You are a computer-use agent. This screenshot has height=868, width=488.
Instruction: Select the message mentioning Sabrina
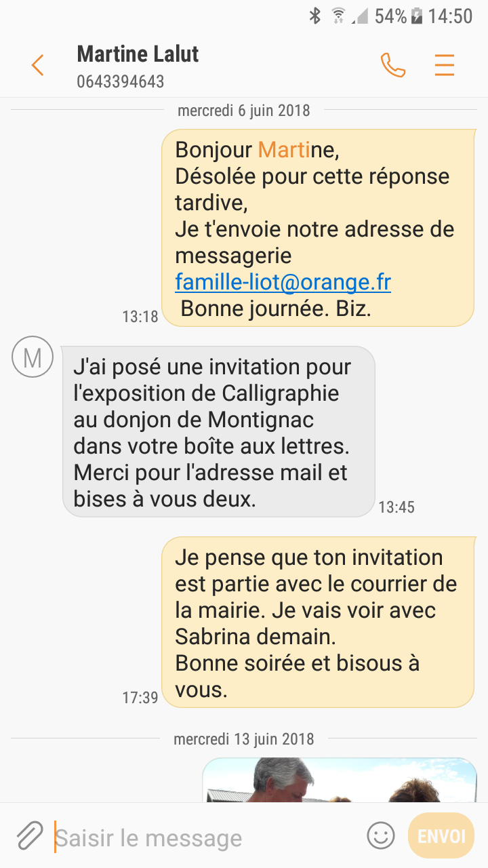(317, 623)
